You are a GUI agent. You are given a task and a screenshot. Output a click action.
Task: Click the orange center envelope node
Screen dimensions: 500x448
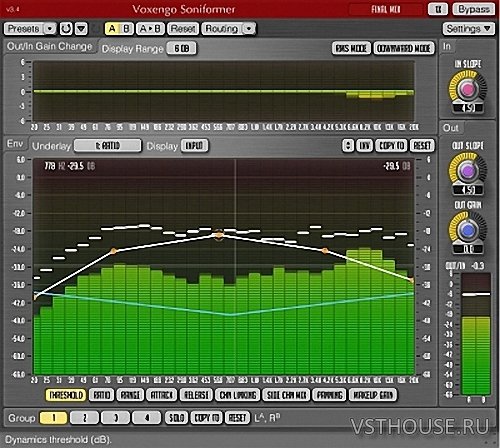[219, 235]
